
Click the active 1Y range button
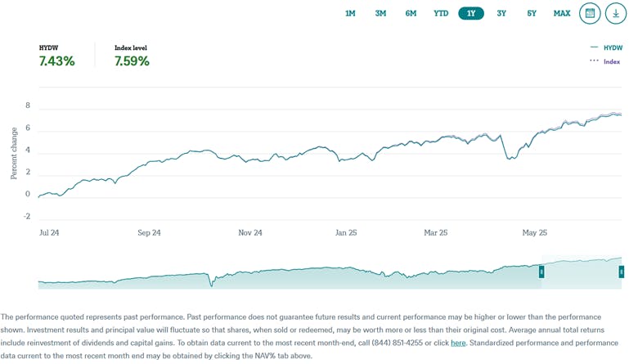471,13
